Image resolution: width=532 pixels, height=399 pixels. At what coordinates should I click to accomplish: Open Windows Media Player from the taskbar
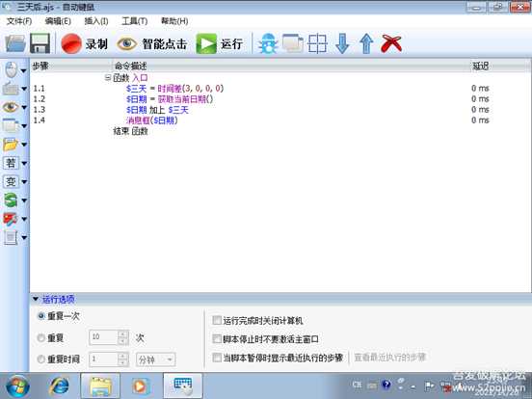tap(141, 386)
